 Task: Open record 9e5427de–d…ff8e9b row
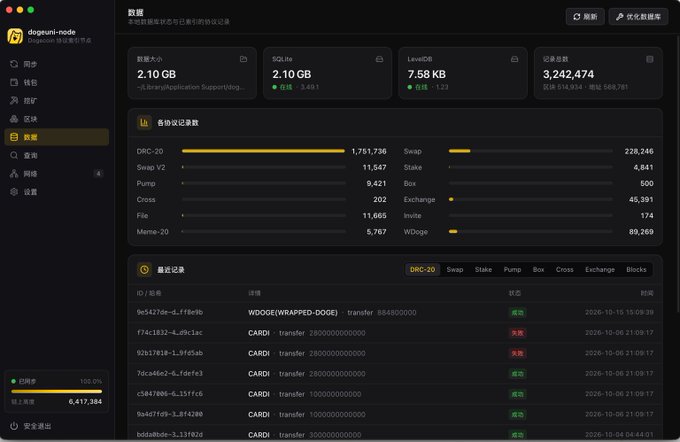click(x=395, y=312)
